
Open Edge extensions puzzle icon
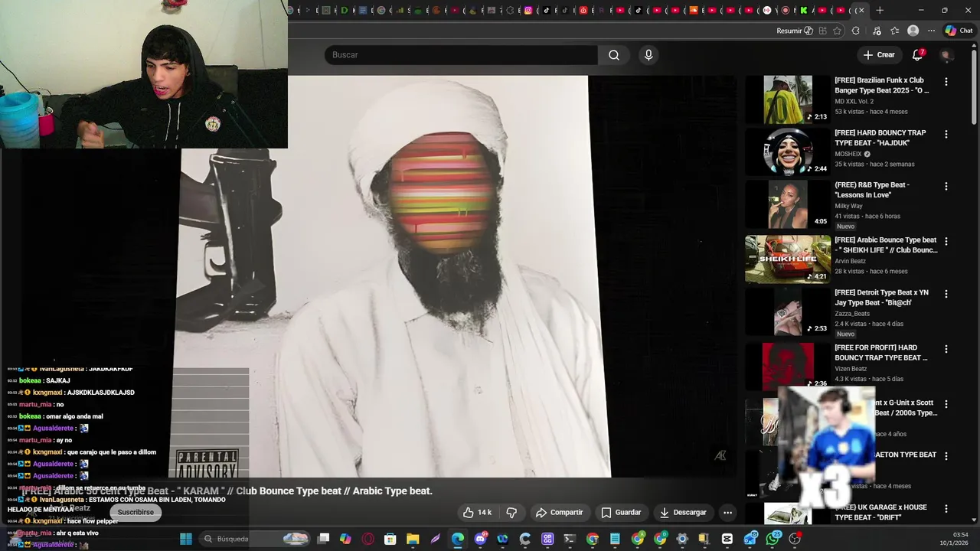click(x=855, y=31)
